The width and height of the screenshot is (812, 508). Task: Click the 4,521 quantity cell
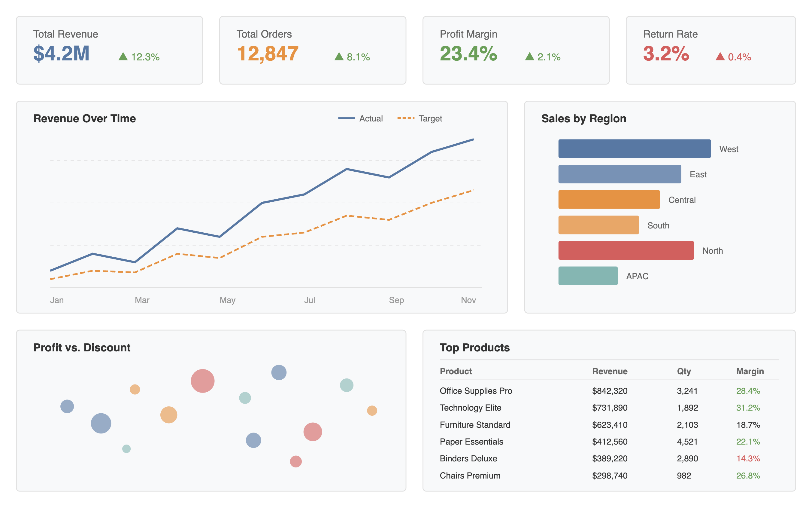click(x=687, y=442)
